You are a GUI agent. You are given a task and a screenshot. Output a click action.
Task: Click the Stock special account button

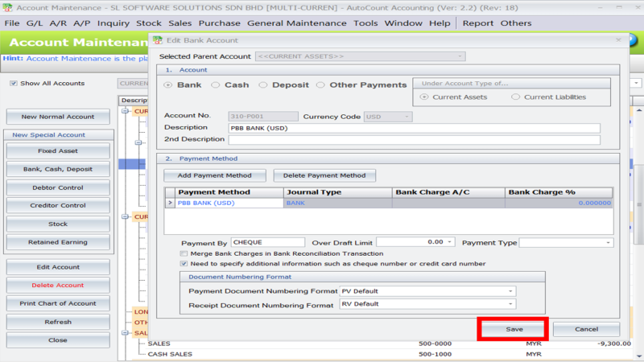(58, 224)
